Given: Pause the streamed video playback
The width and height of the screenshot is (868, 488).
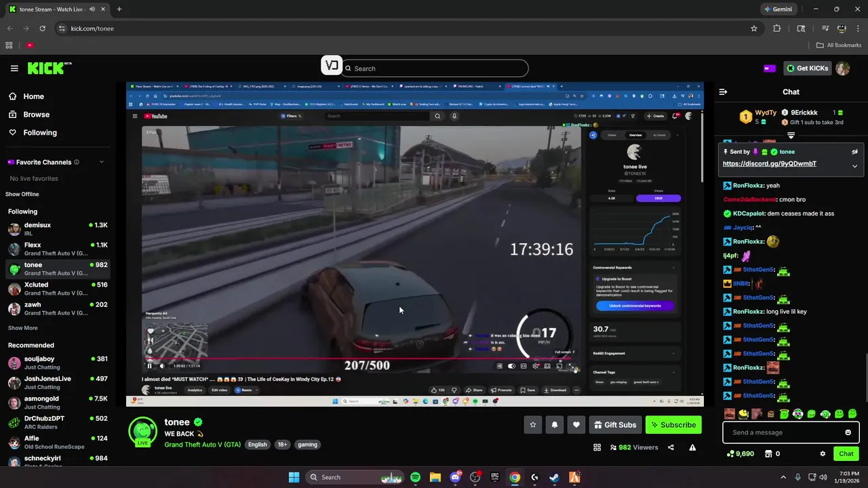Looking at the screenshot, I should [149, 366].
